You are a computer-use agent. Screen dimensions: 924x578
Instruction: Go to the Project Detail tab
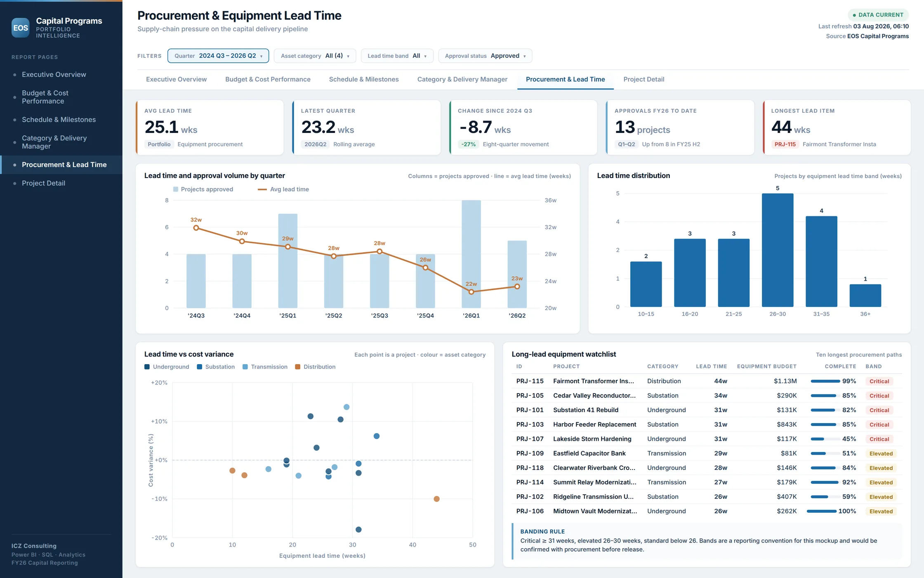point(643,79)
